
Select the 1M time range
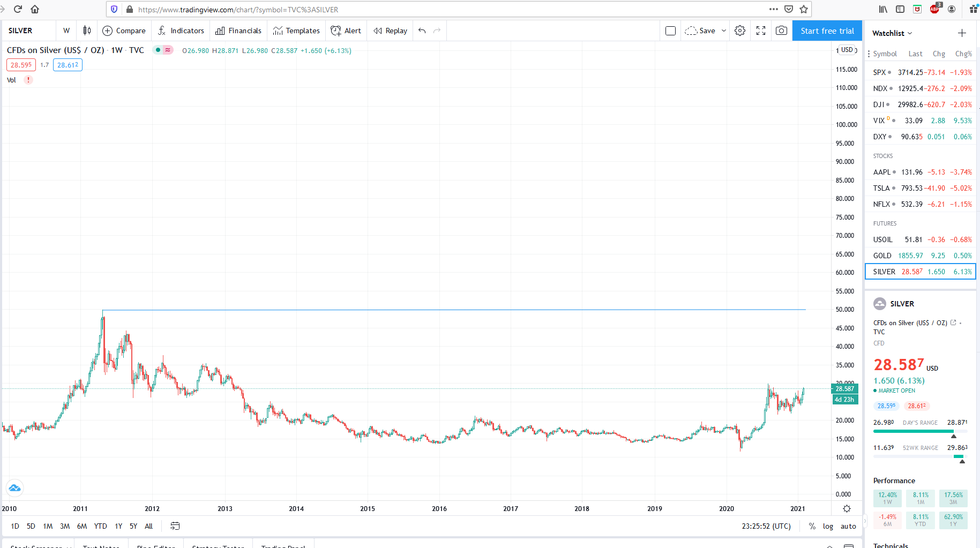pyautogui.click(x=48, y=526)
